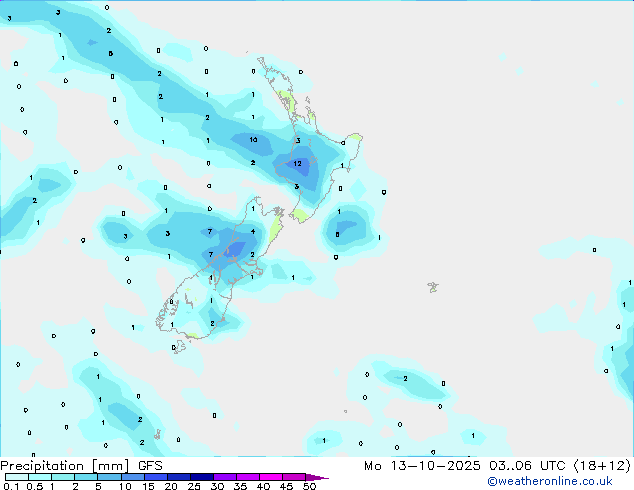Click the 'Precipitation [mm]' title text

[65, 466]
